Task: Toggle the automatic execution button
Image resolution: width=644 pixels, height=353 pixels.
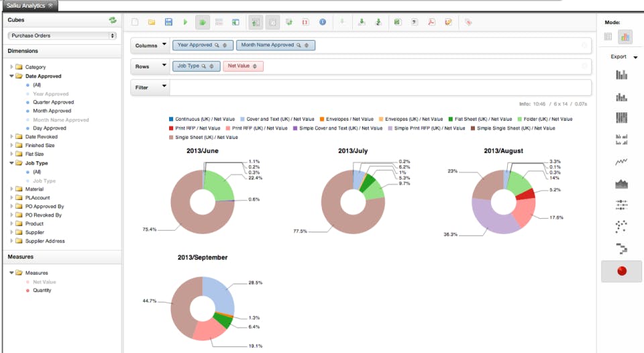Action: coord(202,22)
